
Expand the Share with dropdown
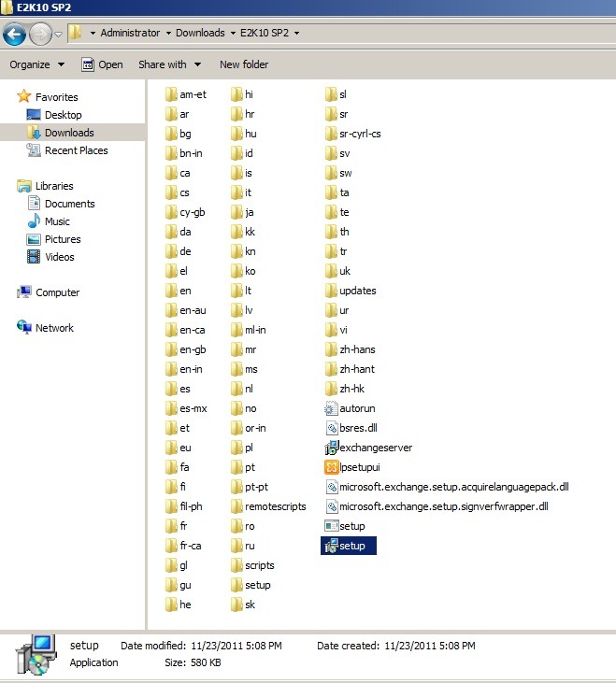pyautogui.click(x=169, y=64)
